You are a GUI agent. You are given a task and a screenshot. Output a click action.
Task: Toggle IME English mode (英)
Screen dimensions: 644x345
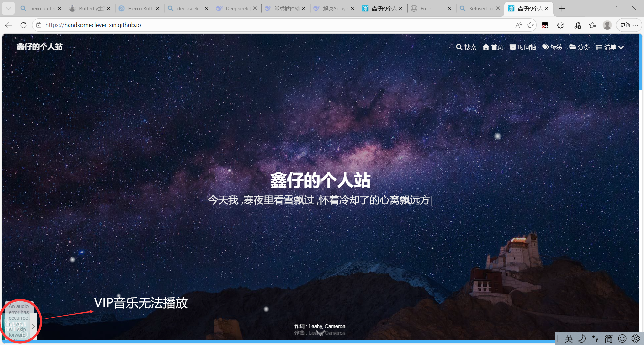[569, 339]
